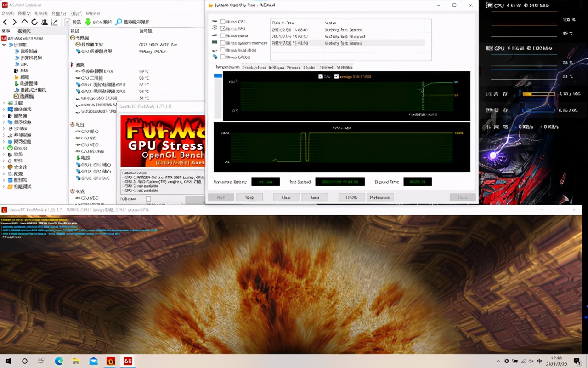The width and height of the screenshot is (588, 368).
Task: Expand the last Benchmark tree node
Action: (x=4, y=187)
